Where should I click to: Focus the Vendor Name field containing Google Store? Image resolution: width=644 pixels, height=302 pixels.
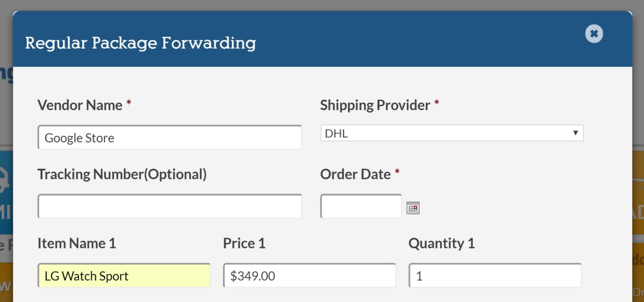pyautogui.click(x=170, y=138)
